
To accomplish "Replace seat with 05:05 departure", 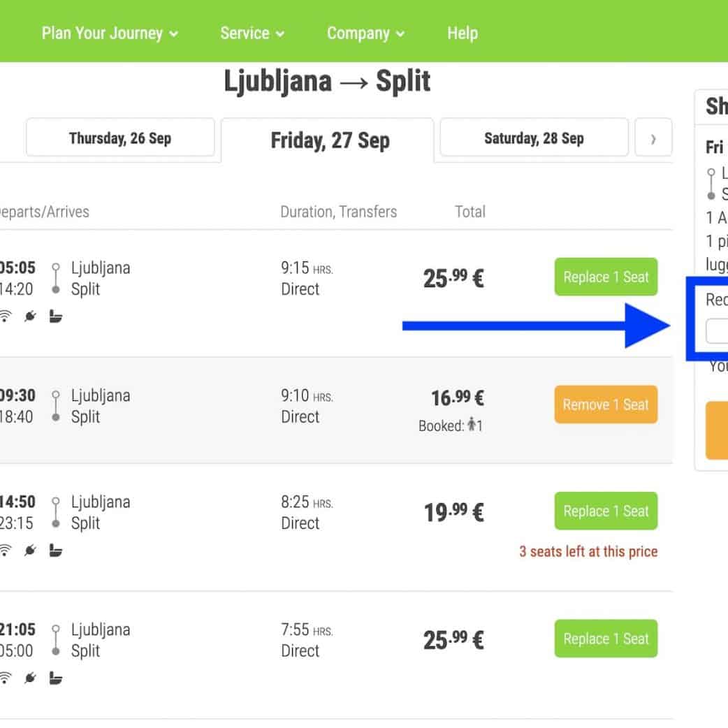I will (606, 277).
